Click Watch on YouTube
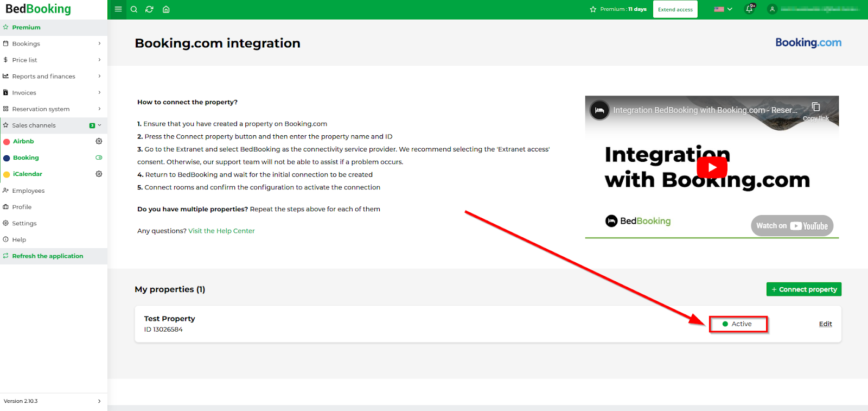 coord(792,226)
